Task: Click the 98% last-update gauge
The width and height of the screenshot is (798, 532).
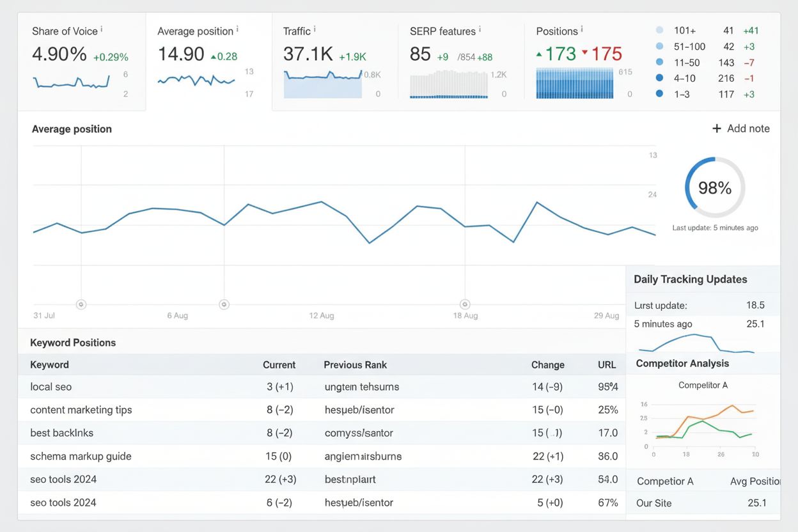Action: pos(714,187)
